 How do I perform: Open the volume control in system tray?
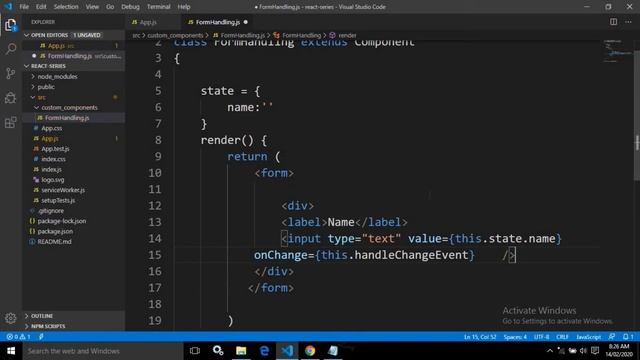click(x=583, y=351)
